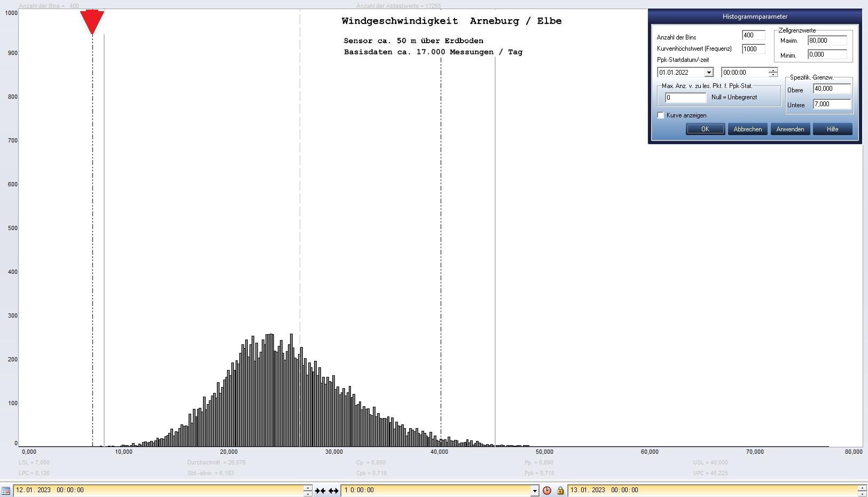
Task: Click the 'UPC = 45,225' statistic
Action: click(710, 474)
